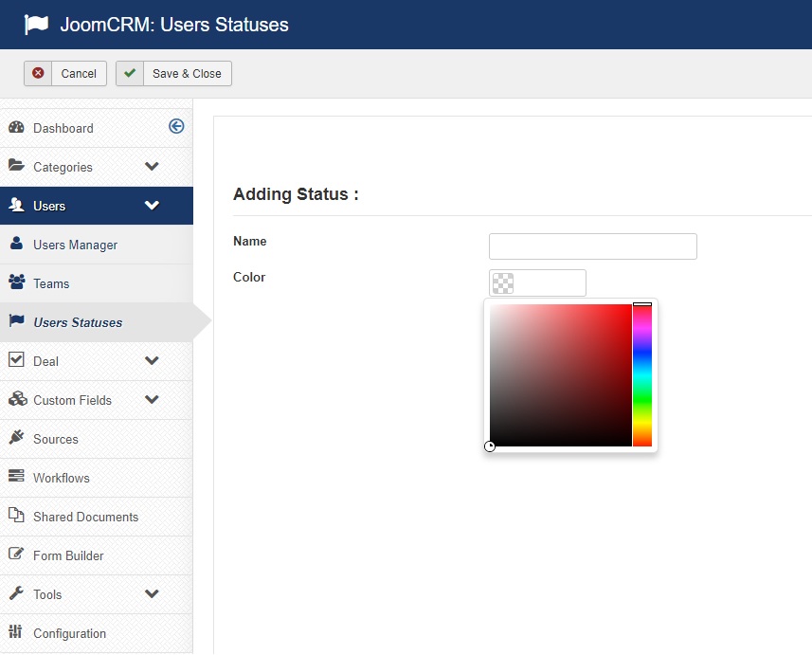This screenshot has width=812, height=655.
Task: Click the Save & Close button
Action: [x=173, y=74]
